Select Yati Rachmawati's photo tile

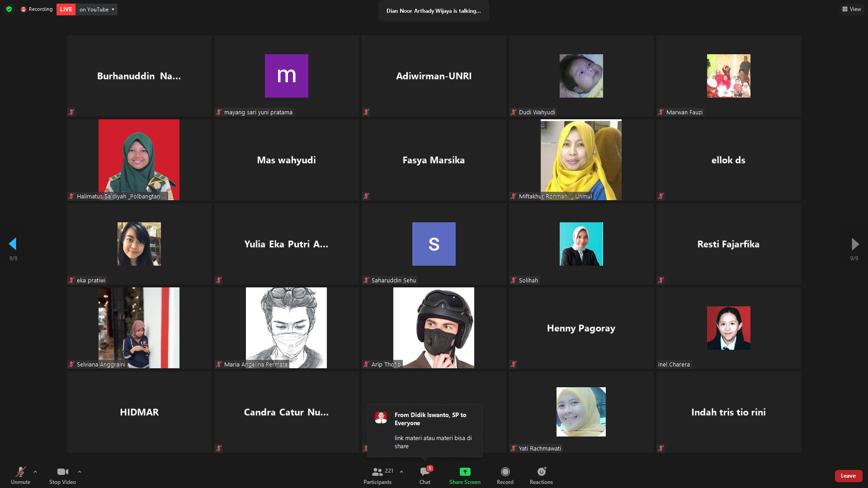[581, 412]
